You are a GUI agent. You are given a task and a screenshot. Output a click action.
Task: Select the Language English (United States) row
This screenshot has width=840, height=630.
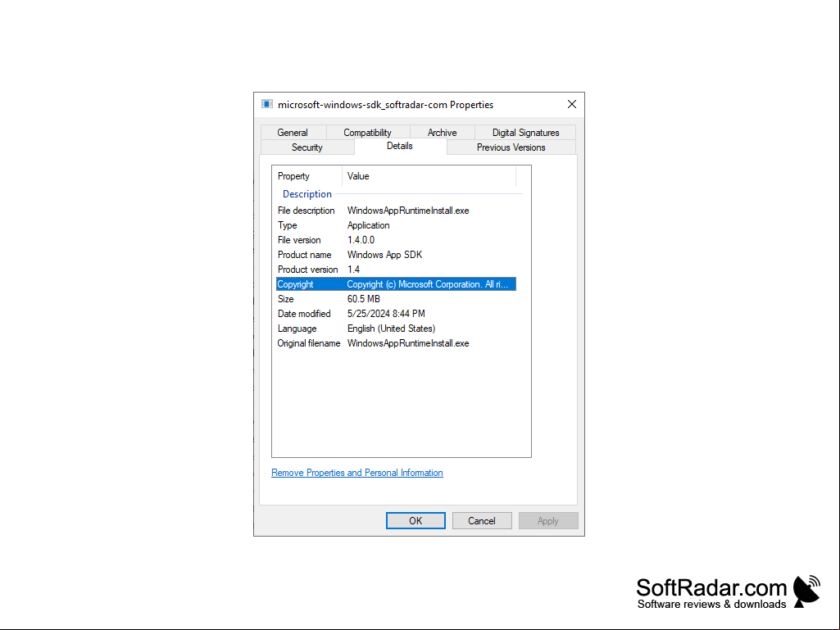[x=396, y=329]
